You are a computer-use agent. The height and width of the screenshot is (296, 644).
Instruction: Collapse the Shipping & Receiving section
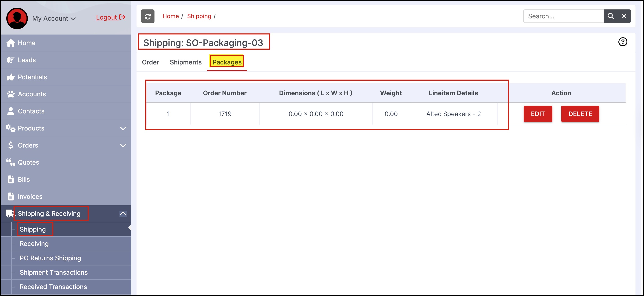[123, 214]
